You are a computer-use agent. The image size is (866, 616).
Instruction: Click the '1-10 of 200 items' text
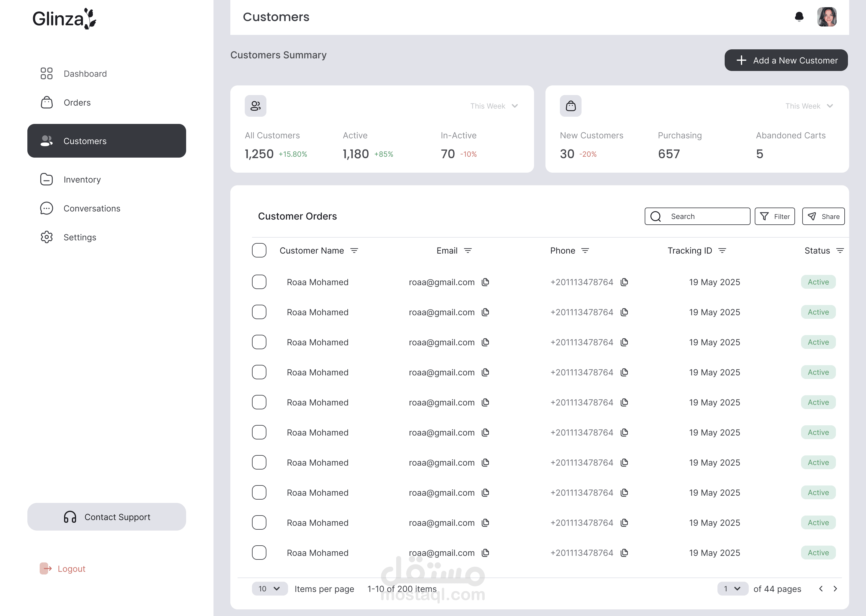click(x=402, y=589)
